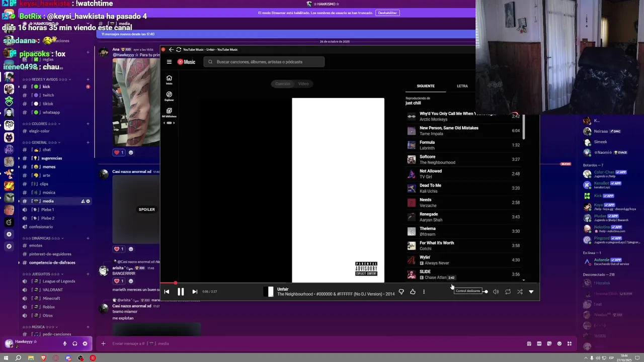Reveal the SPOILER image

[x=147, y=210]
